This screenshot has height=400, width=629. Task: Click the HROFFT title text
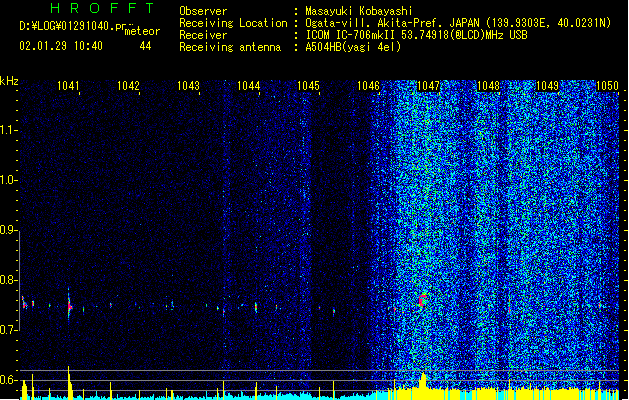coord(103,8)
